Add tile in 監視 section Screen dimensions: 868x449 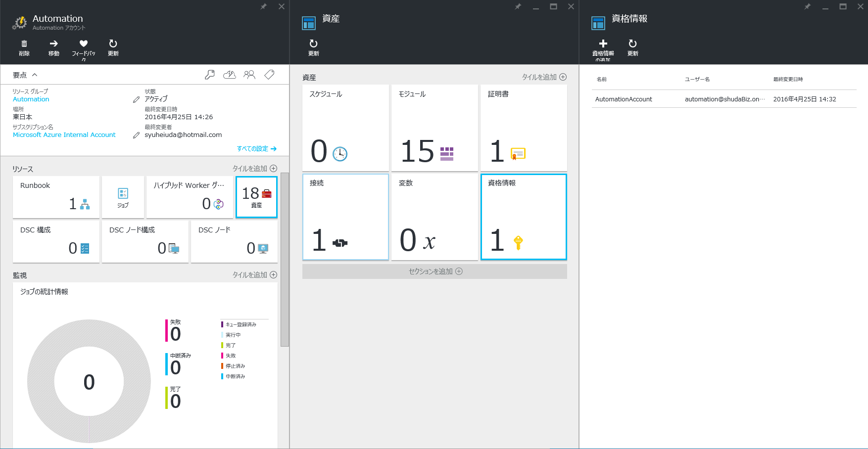254,275
